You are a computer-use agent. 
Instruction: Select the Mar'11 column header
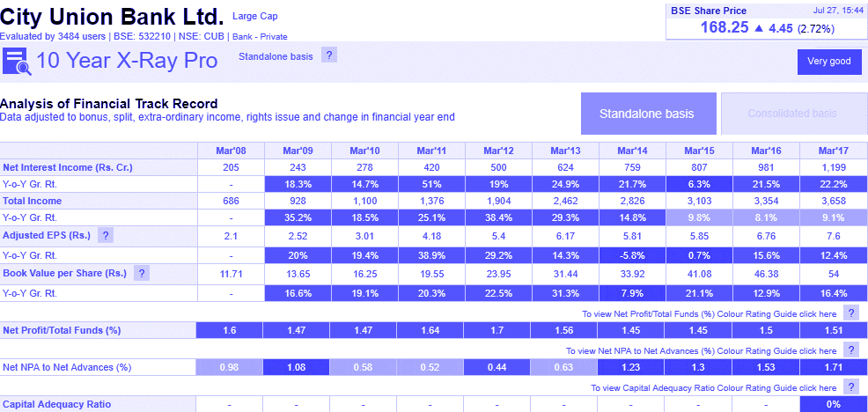click(431, 151)
